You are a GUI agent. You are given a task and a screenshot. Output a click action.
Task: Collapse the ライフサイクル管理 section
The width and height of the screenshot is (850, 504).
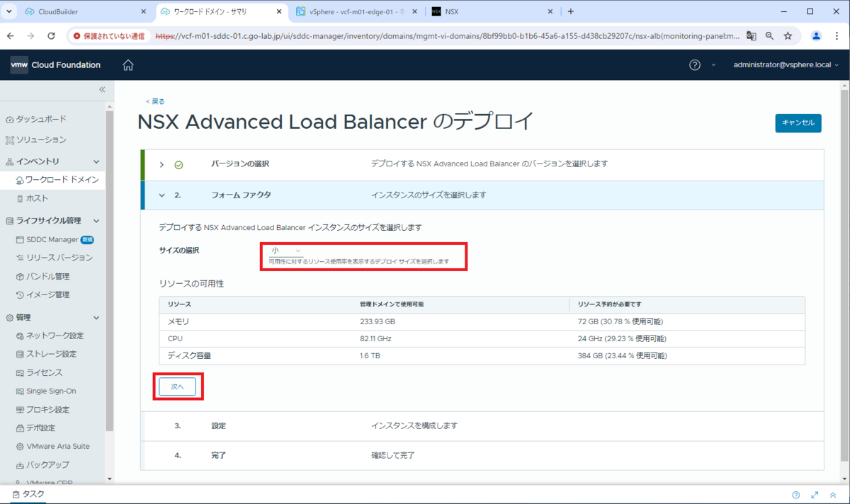96,221
